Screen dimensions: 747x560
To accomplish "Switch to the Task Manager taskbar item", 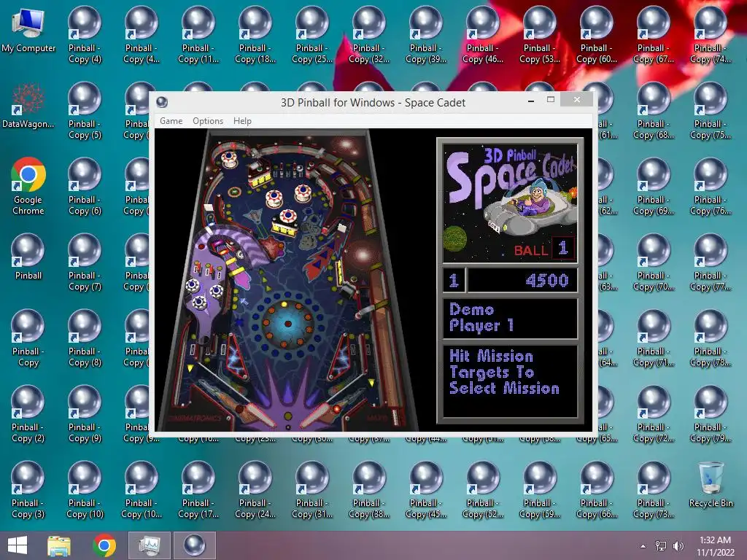I will pos(150,545).
